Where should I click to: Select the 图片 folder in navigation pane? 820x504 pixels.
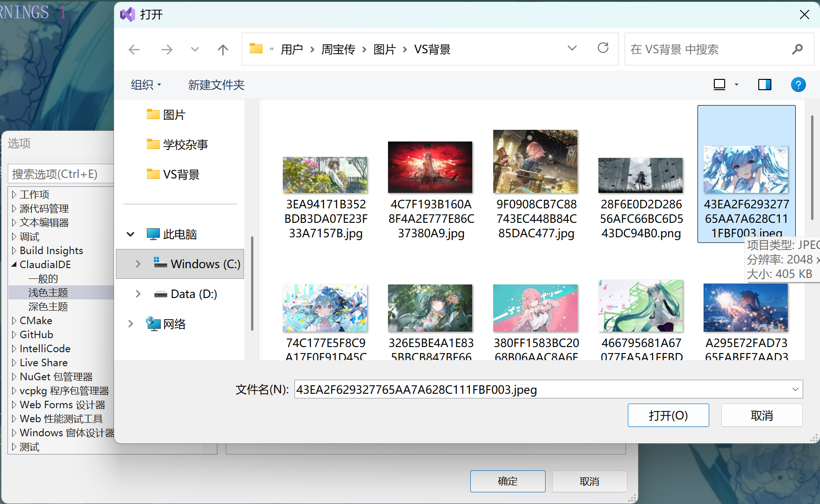165,114
